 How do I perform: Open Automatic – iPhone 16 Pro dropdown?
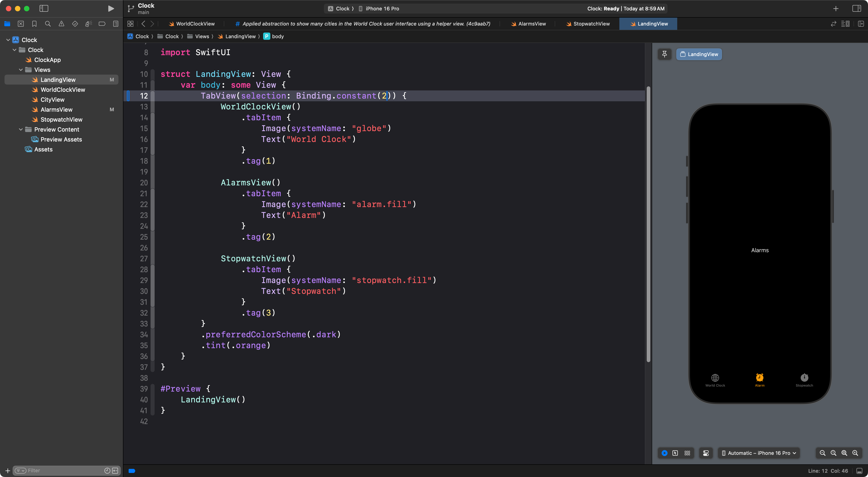(x=759, y=453)
